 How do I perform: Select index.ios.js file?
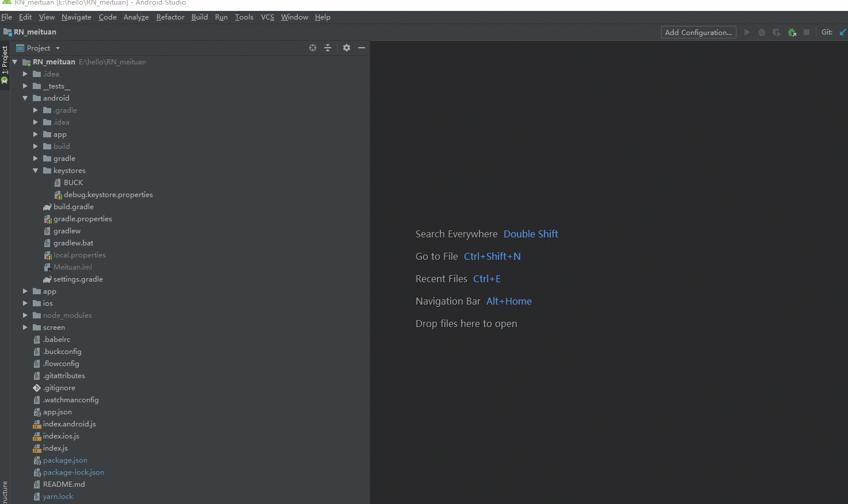61,436
